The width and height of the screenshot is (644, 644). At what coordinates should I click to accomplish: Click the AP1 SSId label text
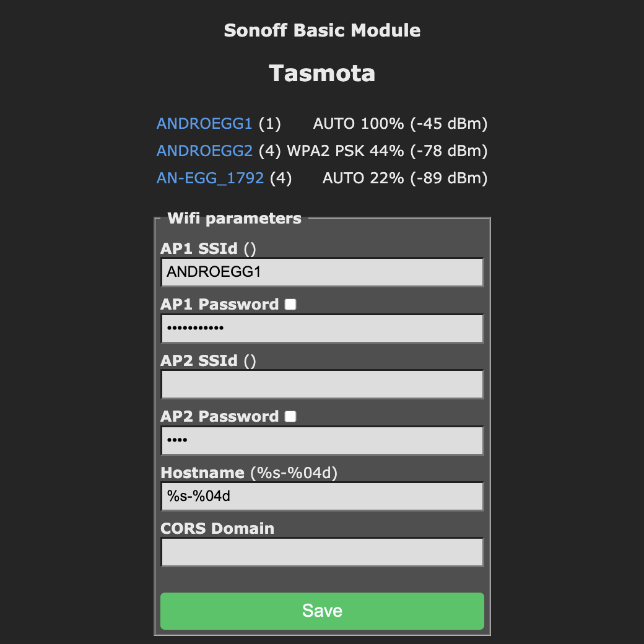[199, 248]
